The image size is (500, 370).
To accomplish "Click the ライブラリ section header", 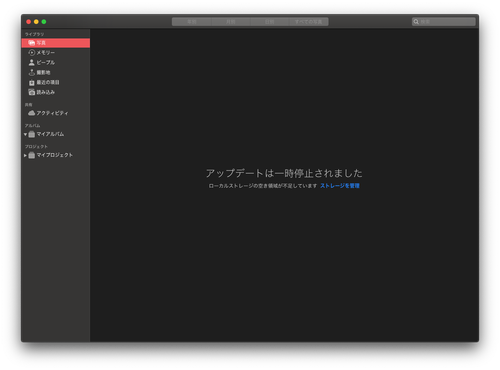I will [34, 34].
